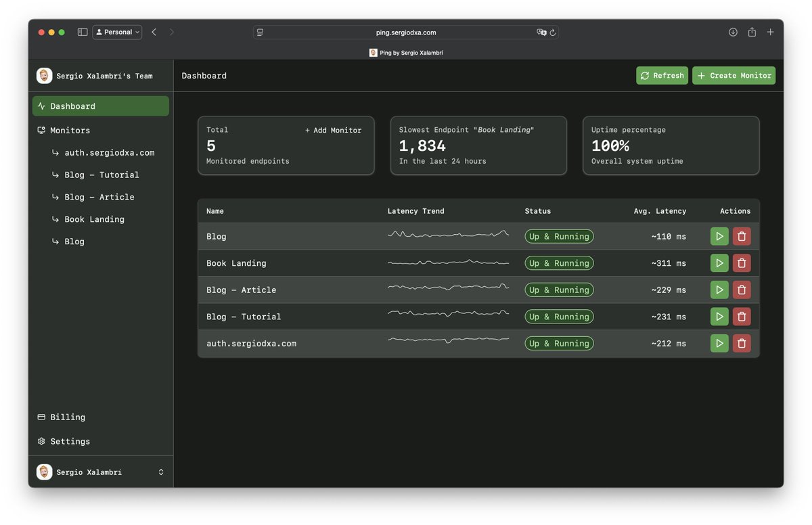Viewport: 812px width, 525px height.
Task: Click the 1,834 slowest endpoint value
Action: (x=422, y=145)
